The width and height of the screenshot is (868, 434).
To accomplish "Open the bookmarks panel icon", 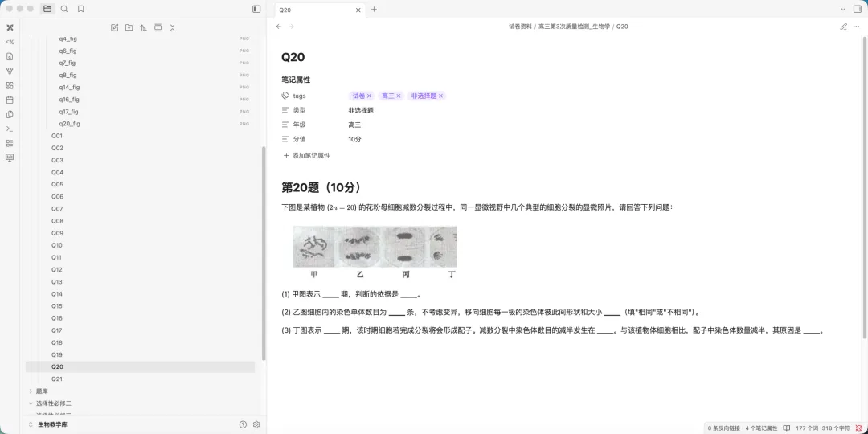I will click(x=81, y=9).
